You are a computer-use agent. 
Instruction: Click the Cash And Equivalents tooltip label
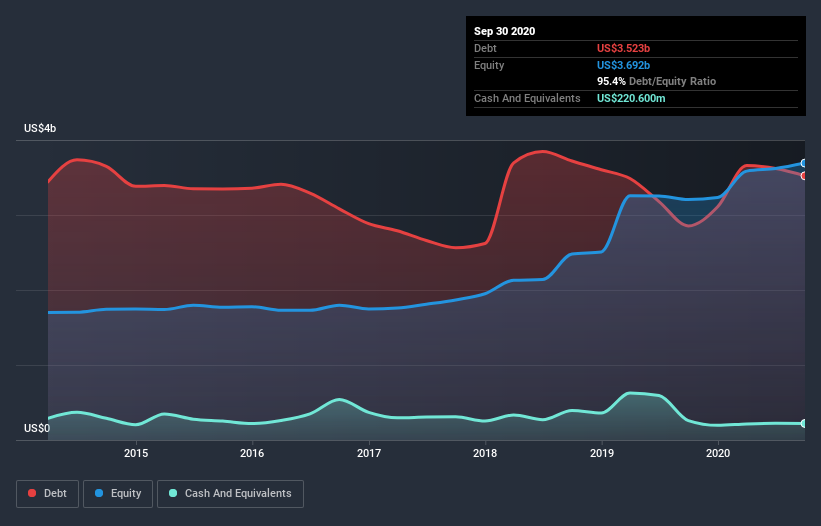(x=527, y=98)
